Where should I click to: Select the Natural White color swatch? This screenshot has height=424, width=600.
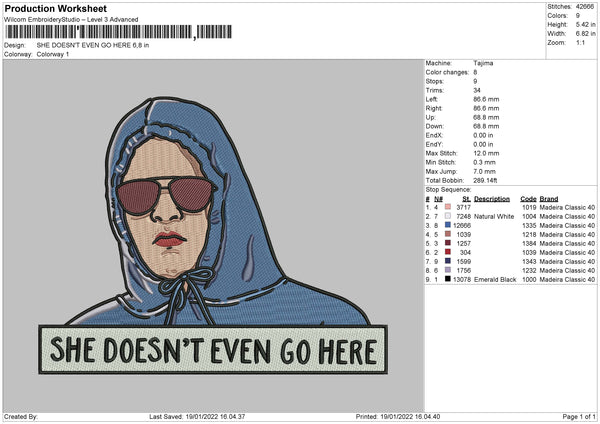[448, 216]
